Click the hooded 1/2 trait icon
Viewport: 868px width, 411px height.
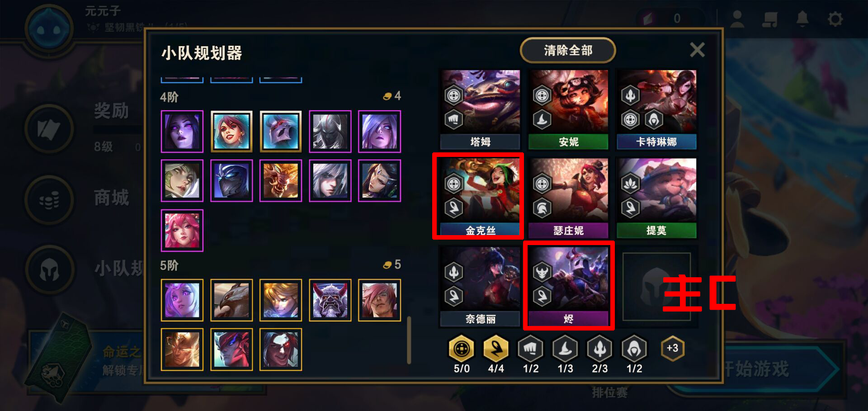[634, 349]
